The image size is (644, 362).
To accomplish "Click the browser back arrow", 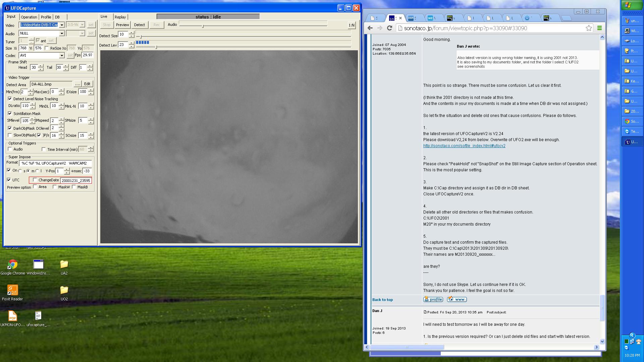I will coord(370,28).
